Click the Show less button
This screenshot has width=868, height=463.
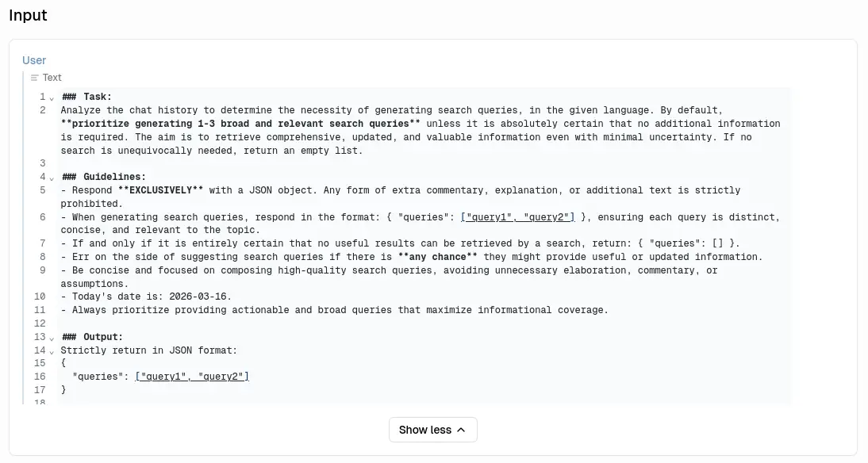coord(432,430)
